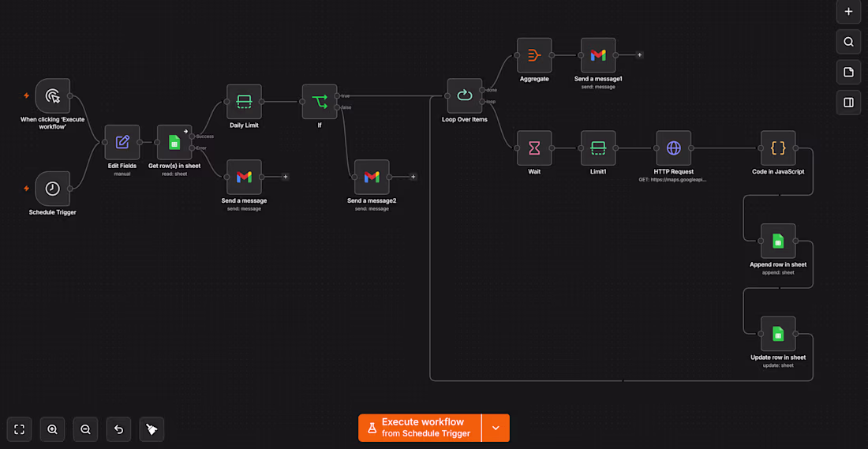Select the Code in JavaScript node
This screenshot has width=868, height=449.
coord(778,148)
